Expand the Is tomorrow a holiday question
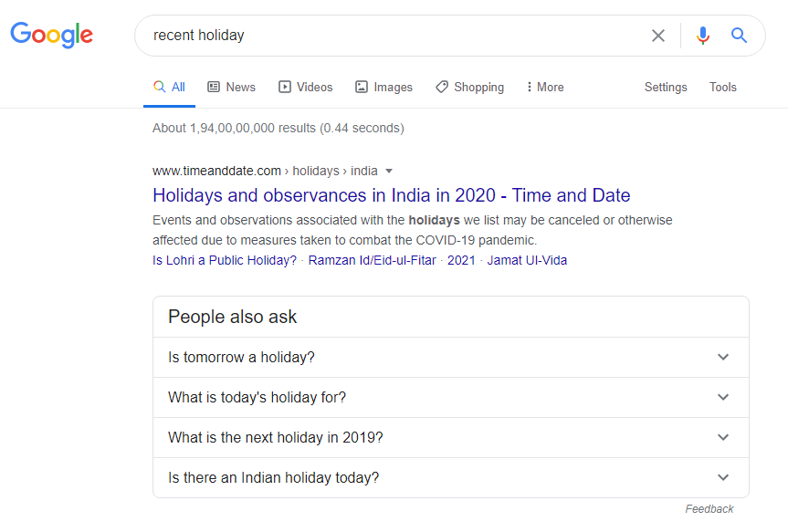Screen dimensions: 788x532 coord(451,357)
